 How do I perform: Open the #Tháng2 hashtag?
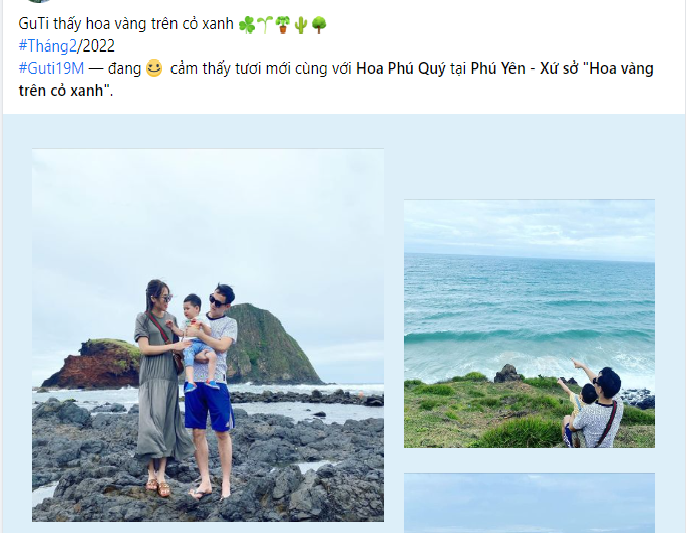pos(47,46)
